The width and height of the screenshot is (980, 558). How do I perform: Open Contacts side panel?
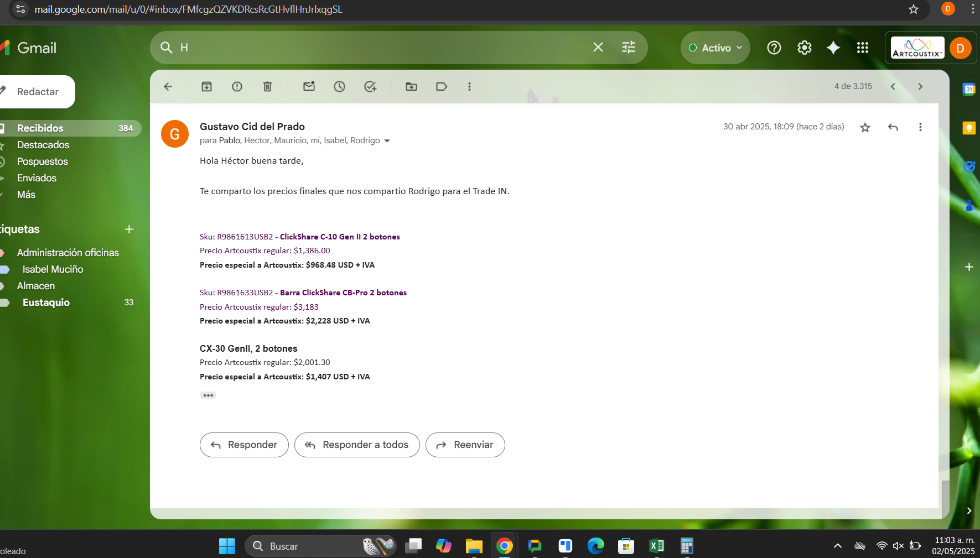coord(969,206)
